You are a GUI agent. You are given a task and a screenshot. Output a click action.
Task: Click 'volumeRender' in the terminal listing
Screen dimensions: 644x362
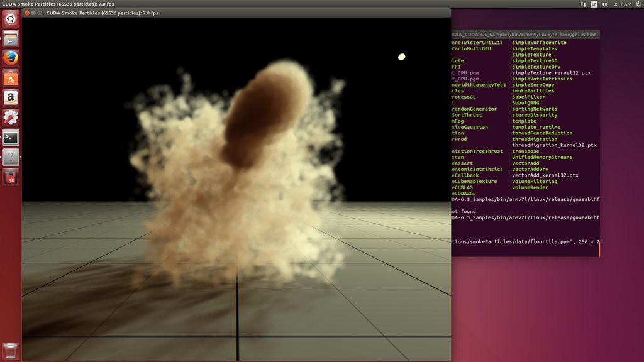pos(530,187)
